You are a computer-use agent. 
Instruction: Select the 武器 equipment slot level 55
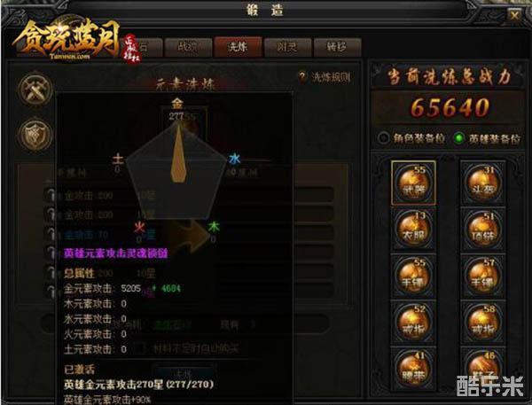(413, 183)
